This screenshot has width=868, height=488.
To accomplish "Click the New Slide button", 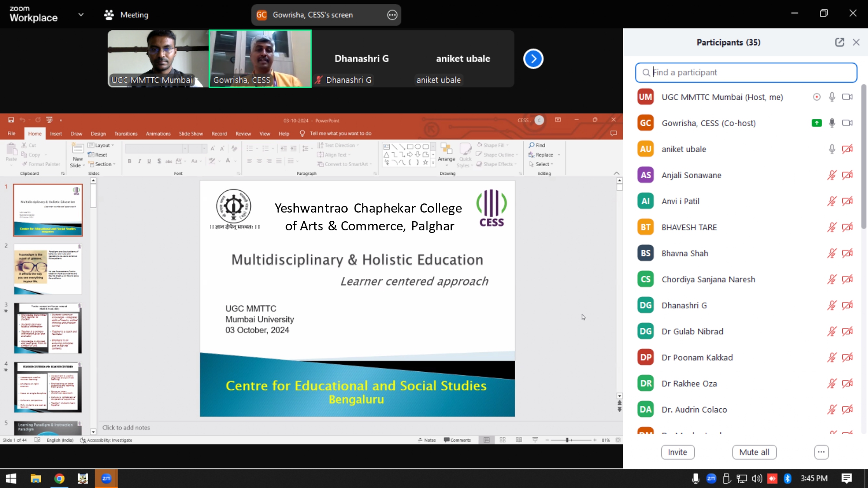I will pos(77,155).
